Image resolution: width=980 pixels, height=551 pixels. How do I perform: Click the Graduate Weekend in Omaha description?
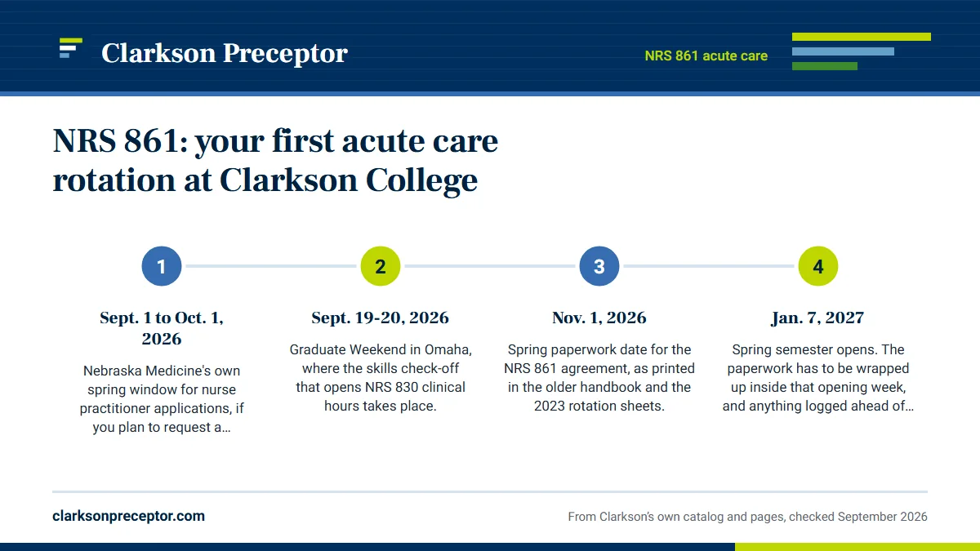(x=381, y=377)
